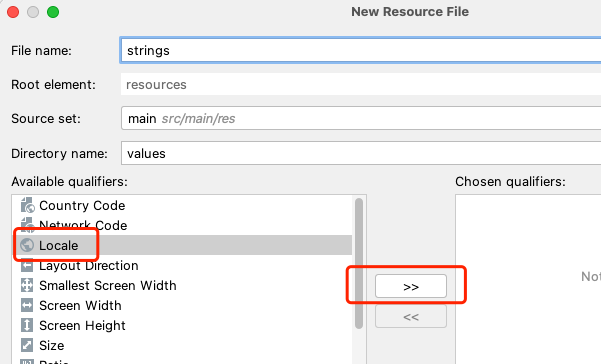Click the Smallest Screen Width icon
This screenshot has height=364, width=601.
(27, 285)
